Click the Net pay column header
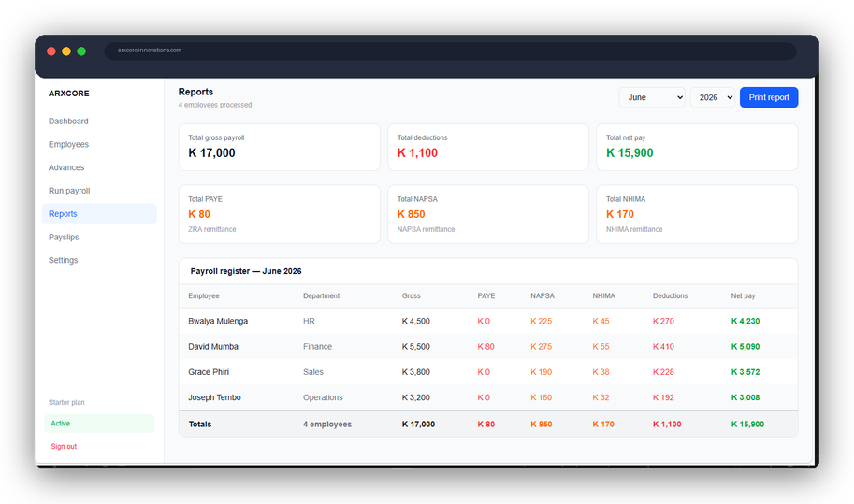854x504 pixels. click(743, 296)
